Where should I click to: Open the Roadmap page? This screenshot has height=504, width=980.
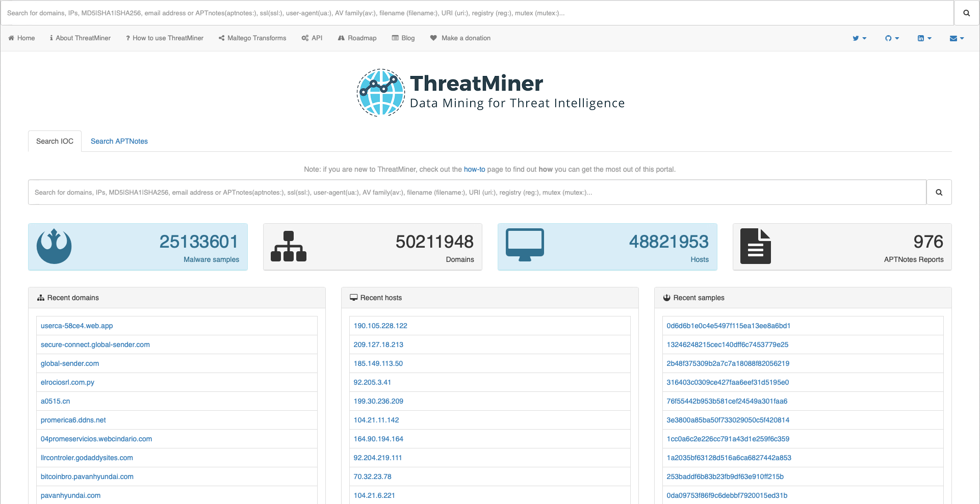coord(357,38)
